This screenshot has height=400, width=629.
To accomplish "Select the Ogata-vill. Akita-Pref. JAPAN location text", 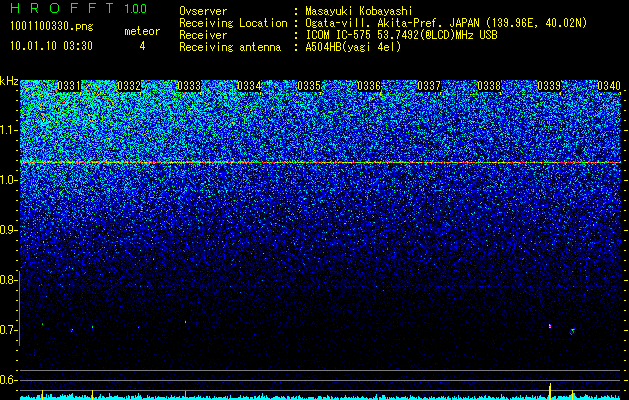I will click(x=446, y=23).
